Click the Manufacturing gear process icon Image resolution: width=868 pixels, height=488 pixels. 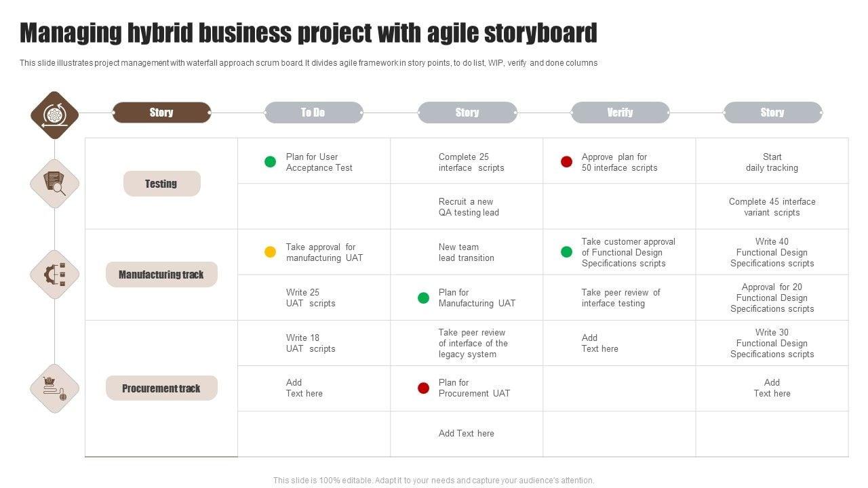[54, 274]
